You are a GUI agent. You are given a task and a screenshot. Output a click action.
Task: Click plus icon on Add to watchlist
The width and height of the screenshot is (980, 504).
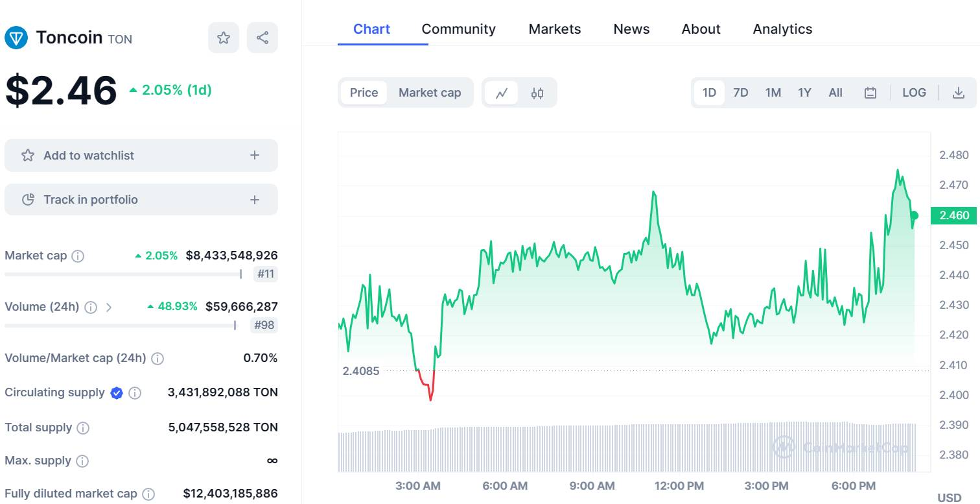coord(255,155)
